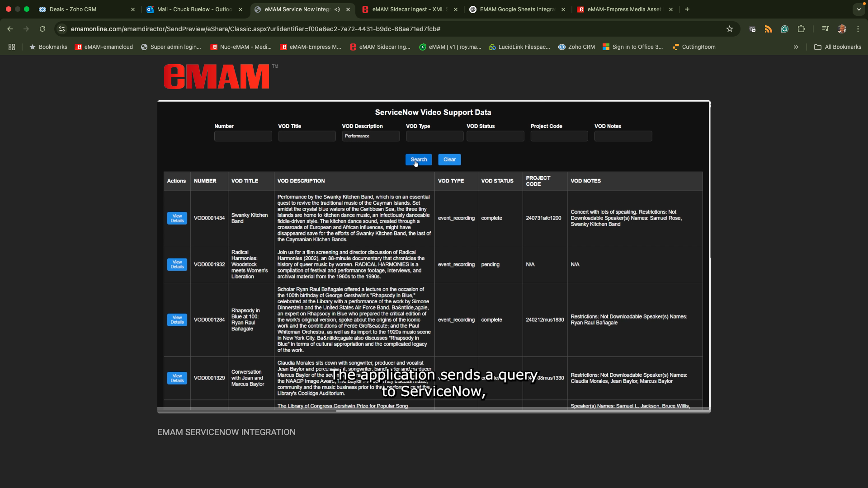Reload the page with refresh icon

42,29
